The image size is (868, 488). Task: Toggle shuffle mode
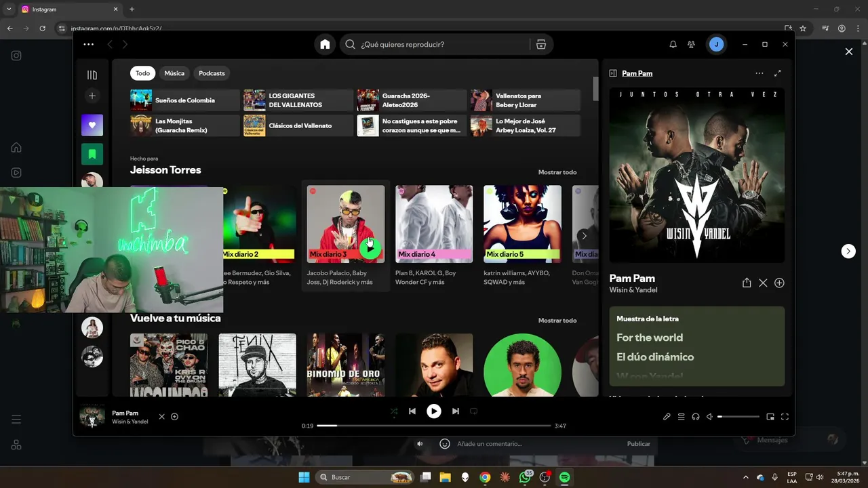tap(394, 411)
